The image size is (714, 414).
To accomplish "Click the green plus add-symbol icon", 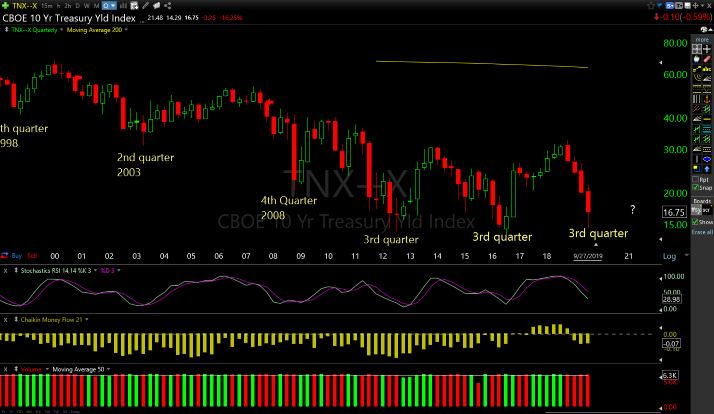I will click(5, 5).
